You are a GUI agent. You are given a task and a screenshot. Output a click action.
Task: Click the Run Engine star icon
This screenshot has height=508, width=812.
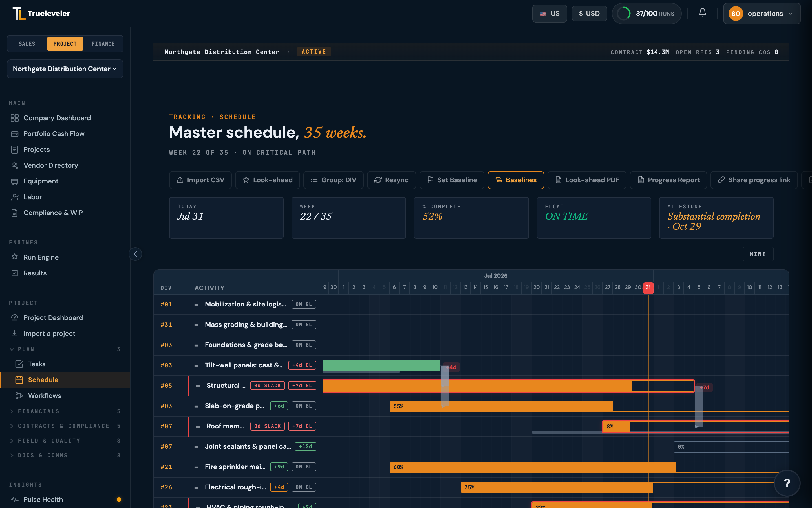coord(14,257)
